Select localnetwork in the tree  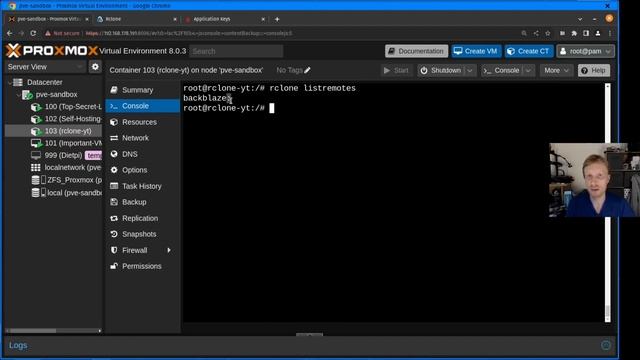pyautogui.click(x=73, y=167)
